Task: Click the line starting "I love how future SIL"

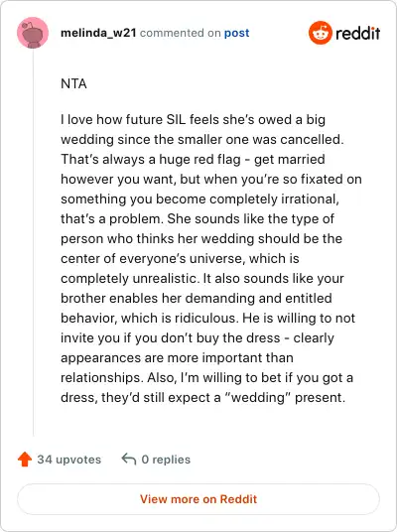Action: tap(194, 120)
